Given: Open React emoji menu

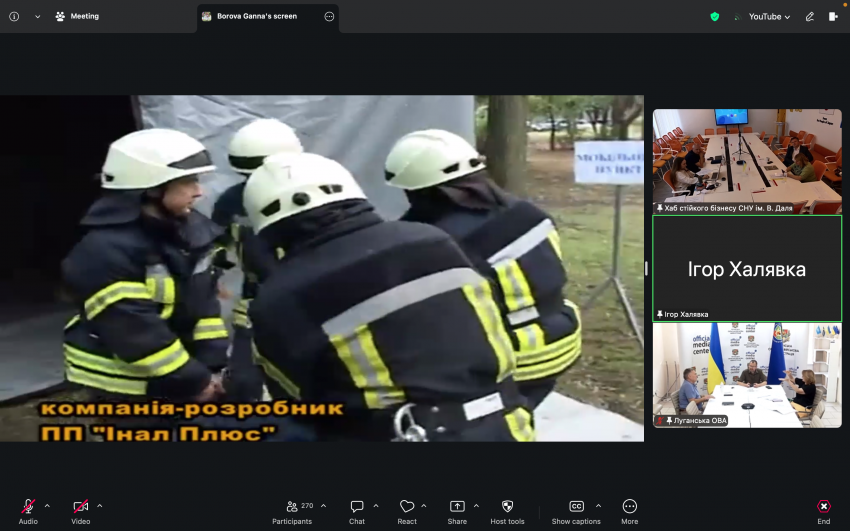Looking at the screenshot, I should (x=407, y=511).
